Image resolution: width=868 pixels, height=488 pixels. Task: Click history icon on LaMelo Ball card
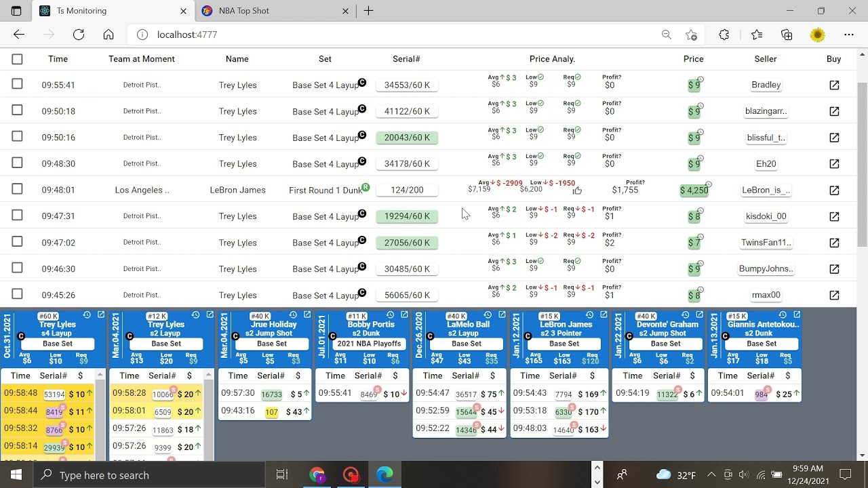488,315
